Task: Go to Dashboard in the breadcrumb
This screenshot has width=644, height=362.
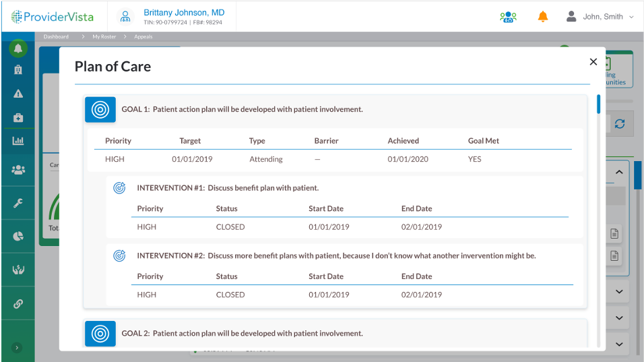Action: pos(56,36)
